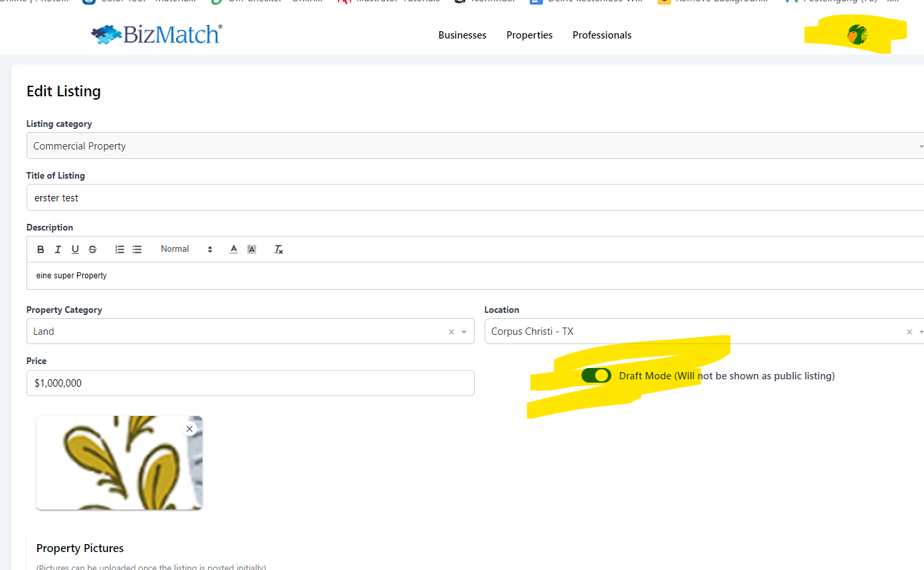Insert a numbered list in Description

pyautogui.click(x=119, y=249)
